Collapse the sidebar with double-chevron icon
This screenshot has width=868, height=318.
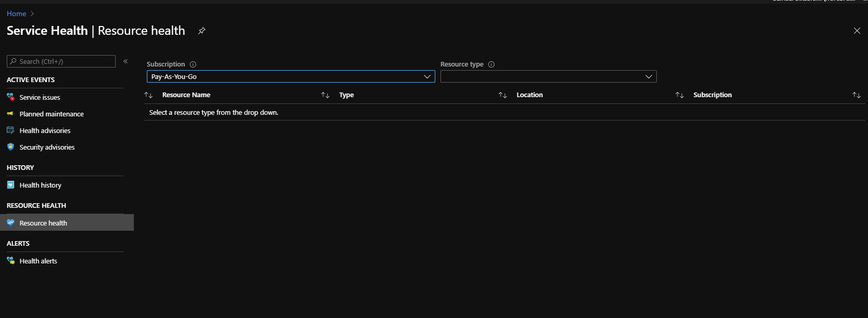(x=126, y=61)
